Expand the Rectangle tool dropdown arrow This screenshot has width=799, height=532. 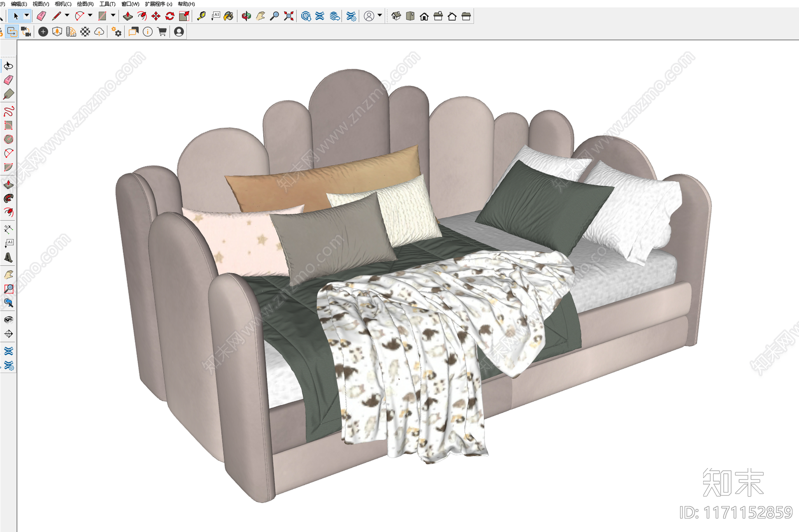pos(113,15)
